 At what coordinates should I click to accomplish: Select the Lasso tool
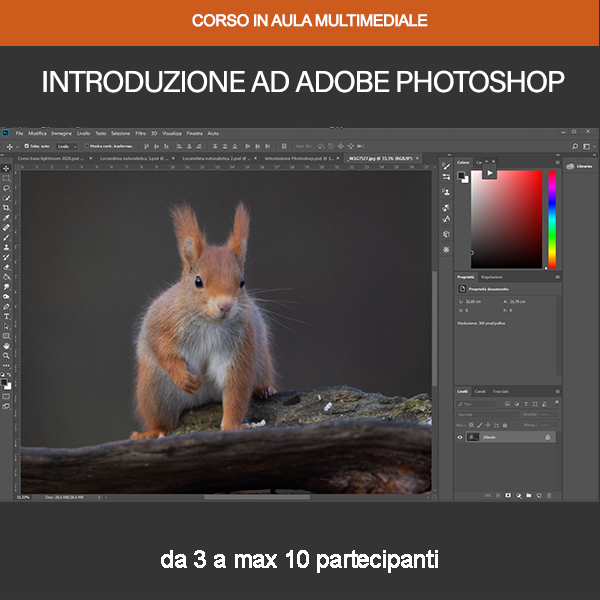pos(6,188)
